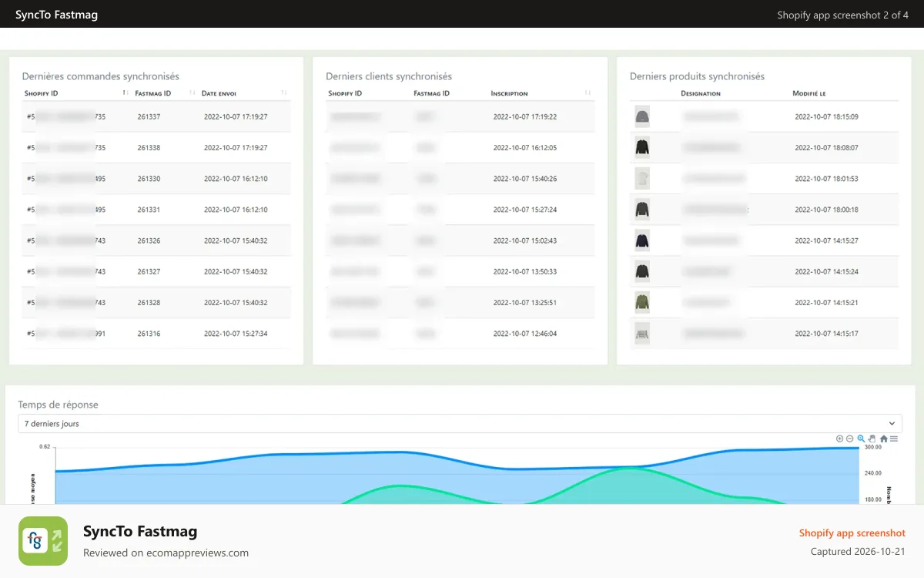Image resolution: width=924 pixels, height=578 pixels.
Task: Click client inscription '2022-10-07 17:19:22'
Action: (525, 117)
